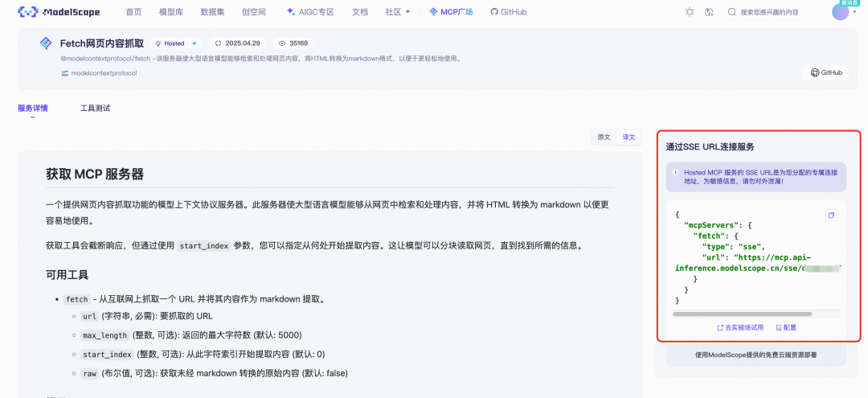Click the fetch code tag in tool list
The width and height of the screenshot is (868, 398).
(x=77, y=299)
